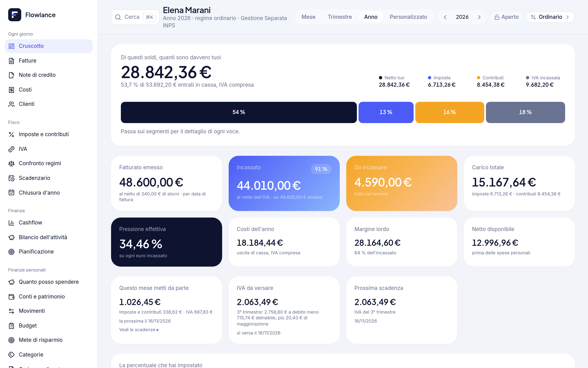Toggle the Aperto lock state
This screenshot has width=588, height=368.
click(x=506, y=17)
